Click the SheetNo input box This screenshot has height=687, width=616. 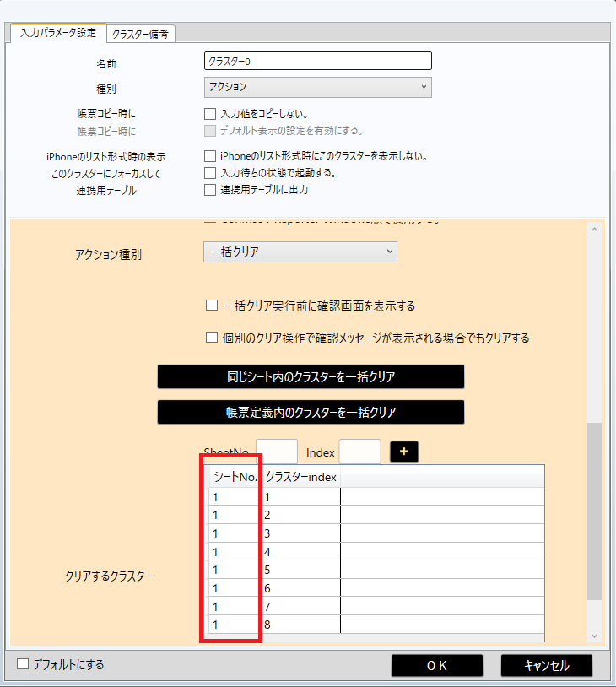[x=277, y=452]
